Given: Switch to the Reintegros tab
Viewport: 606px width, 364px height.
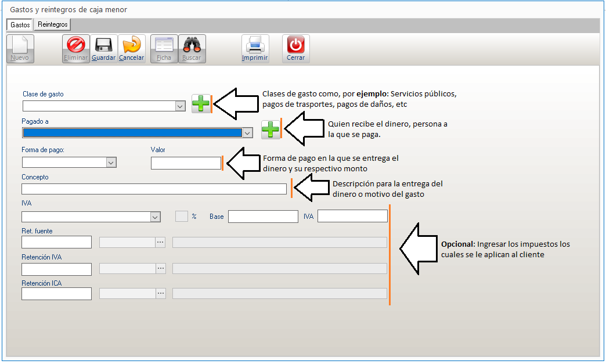Looking at the screenshot, I should click(x=52, y=24).
